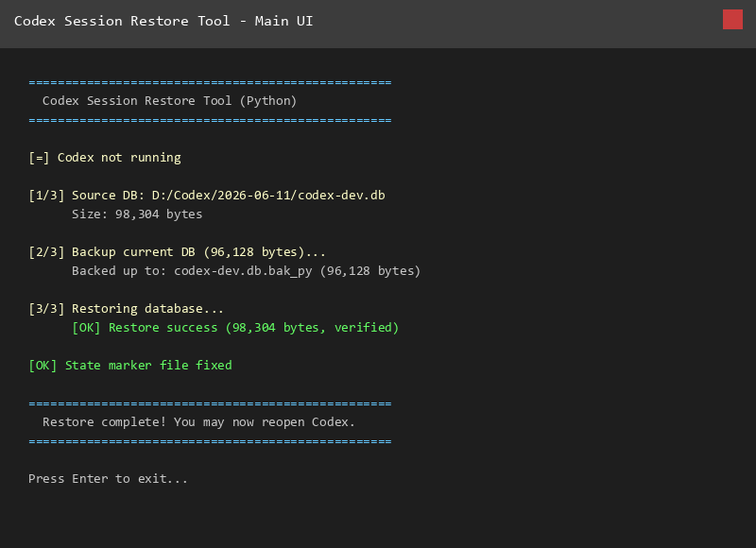Click the 'Size: 98,304 bytes' line
Screen dimensions: 756x548
[x=137, y=214]
